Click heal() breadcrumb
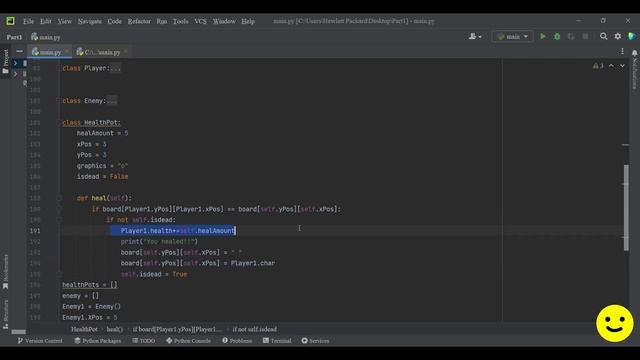The image size is (640, 360). pos(114,329)
